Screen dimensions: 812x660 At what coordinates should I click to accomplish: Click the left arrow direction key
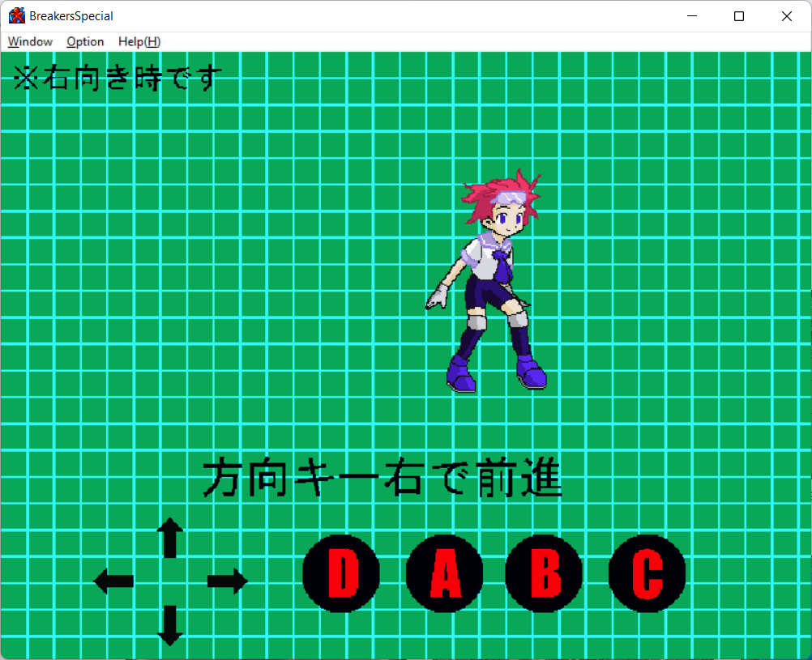(x=113, y=581)
